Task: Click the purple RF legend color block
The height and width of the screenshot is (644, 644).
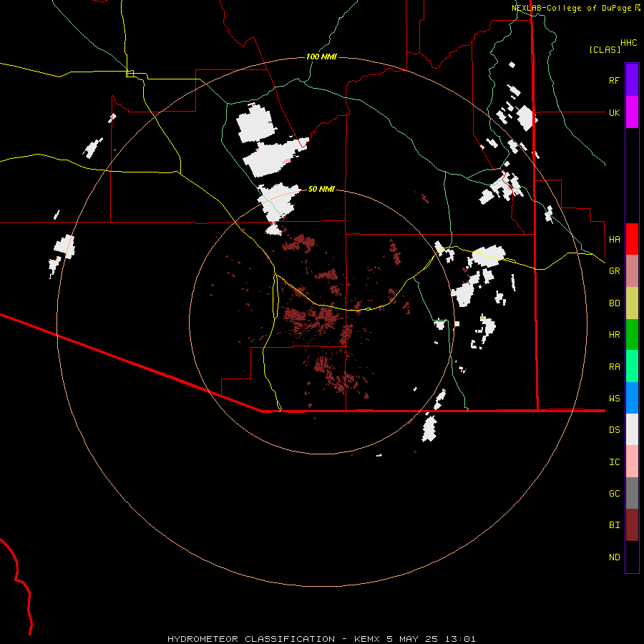Action: tap(632, 80)
